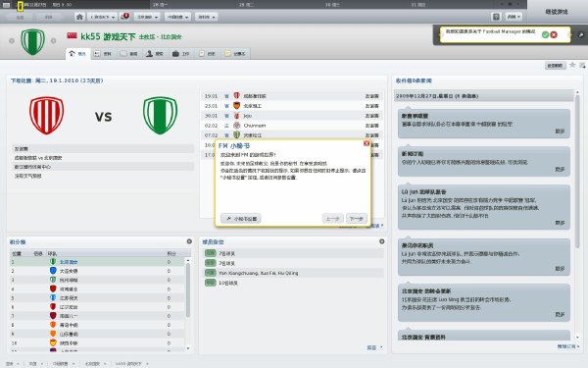Select the next step button in the FM popup
This screenshot has height=368, width=588.
coord(357,219)
